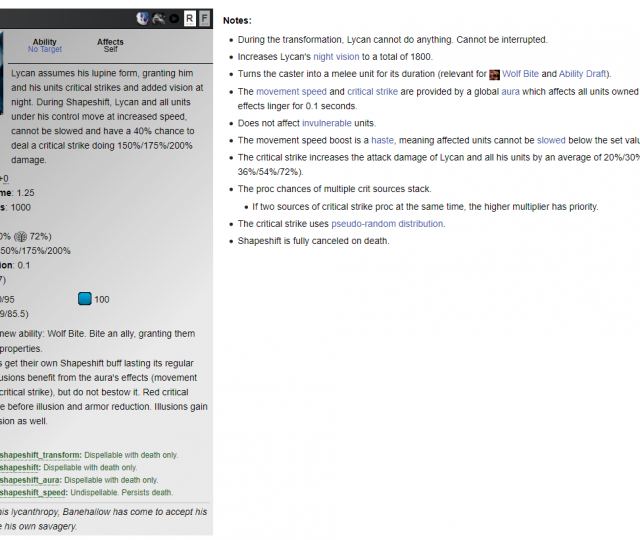The height and width of the screenshot is (540, 640).
Task: Click the haste link in notes
Action: [x=382, y=141]
